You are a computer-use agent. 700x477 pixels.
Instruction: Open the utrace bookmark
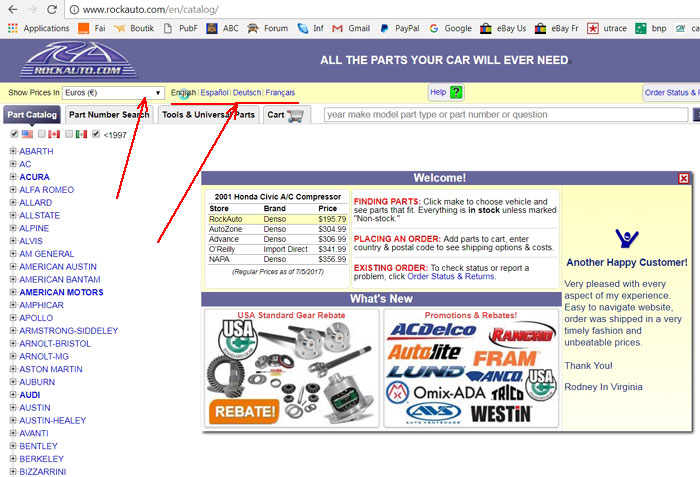pyautogui.click(x=607, y=28)
